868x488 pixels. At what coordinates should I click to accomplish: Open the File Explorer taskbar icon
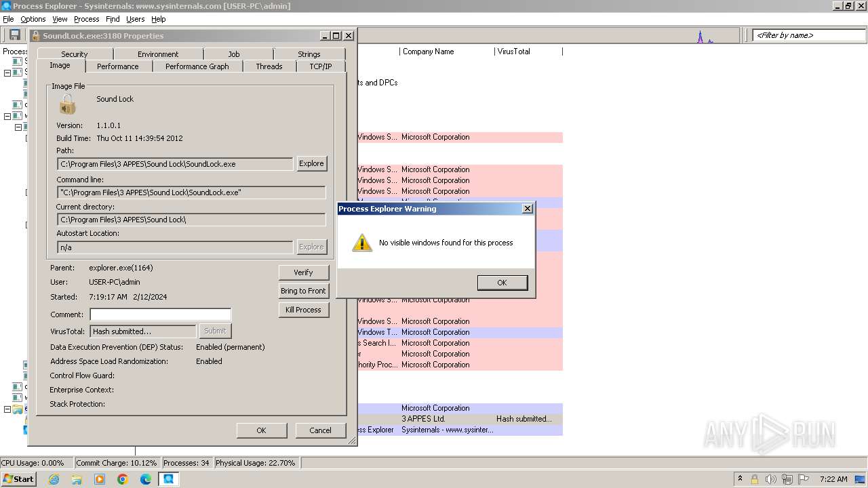(77, 479)
